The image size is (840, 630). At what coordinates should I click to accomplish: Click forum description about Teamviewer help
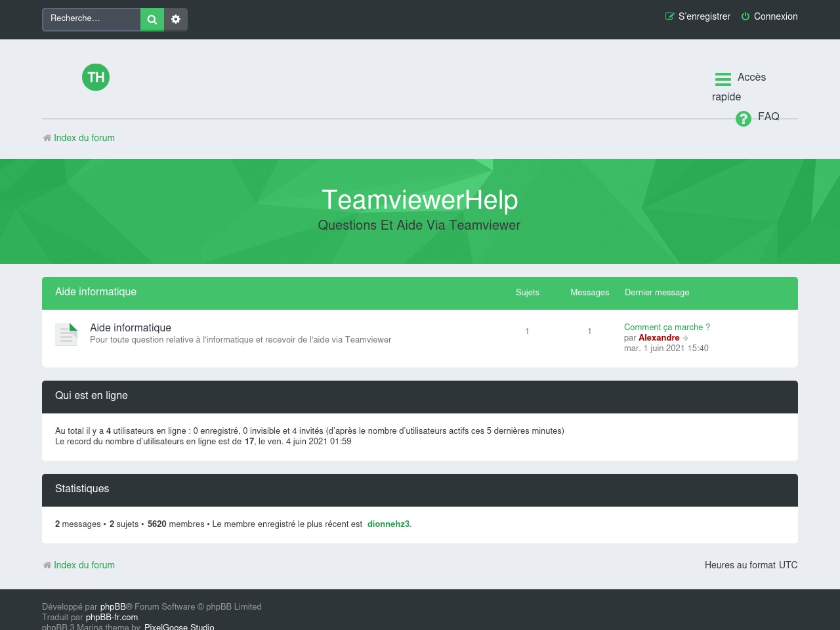pos(240,340)
